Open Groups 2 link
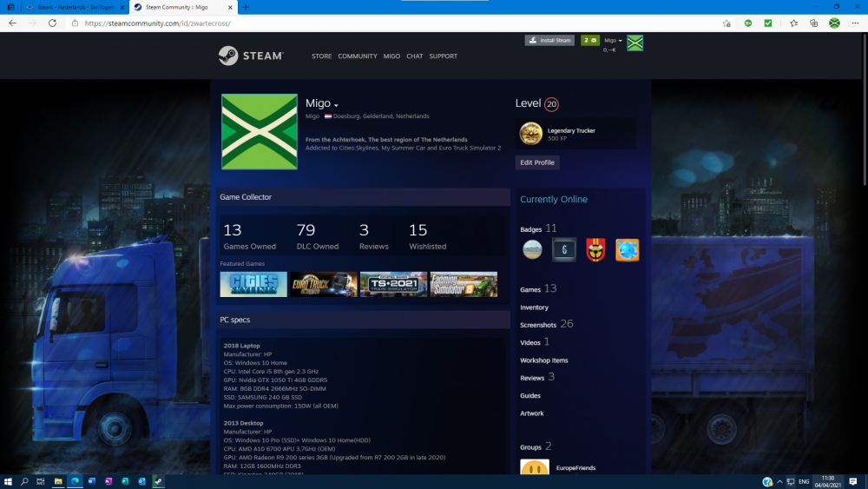Viewport: 868px width, 489px height. pos(536,446)
